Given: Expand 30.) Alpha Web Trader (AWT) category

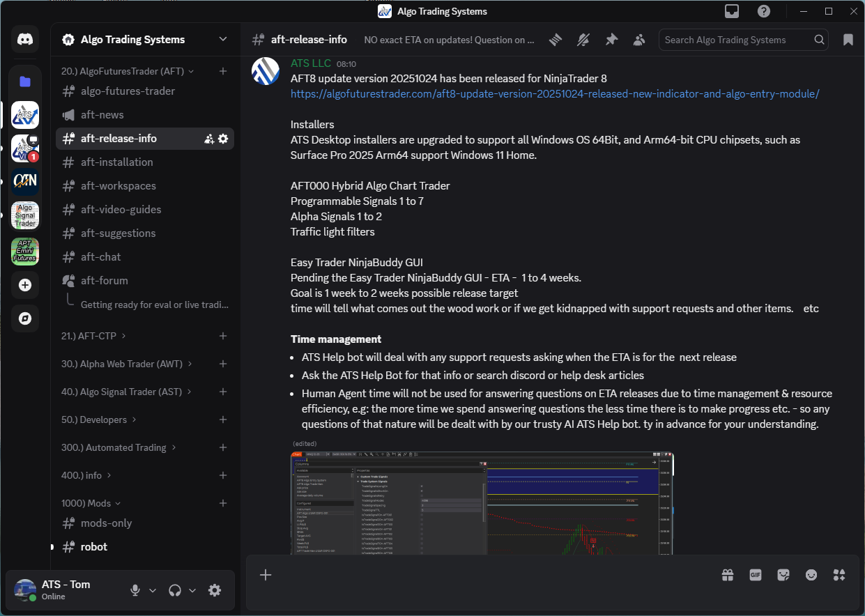Looking at the screenshot, I should [x=127, y=364].
